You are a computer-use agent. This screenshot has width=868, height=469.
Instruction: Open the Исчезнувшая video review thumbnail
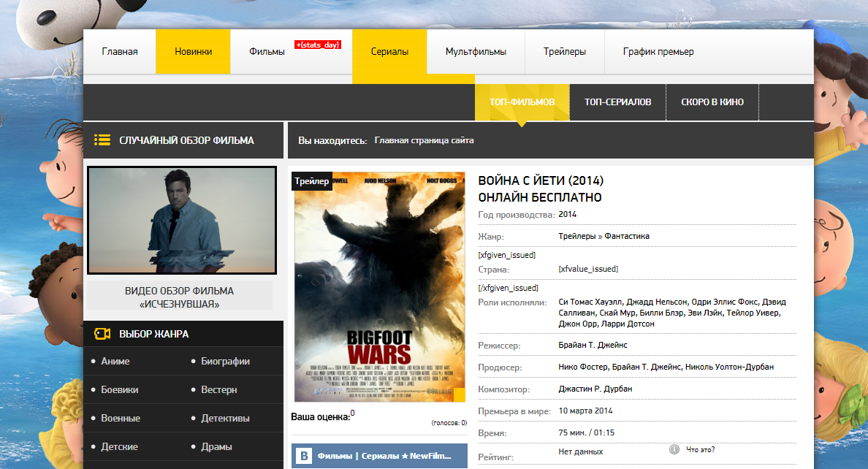tap(182, 221)
